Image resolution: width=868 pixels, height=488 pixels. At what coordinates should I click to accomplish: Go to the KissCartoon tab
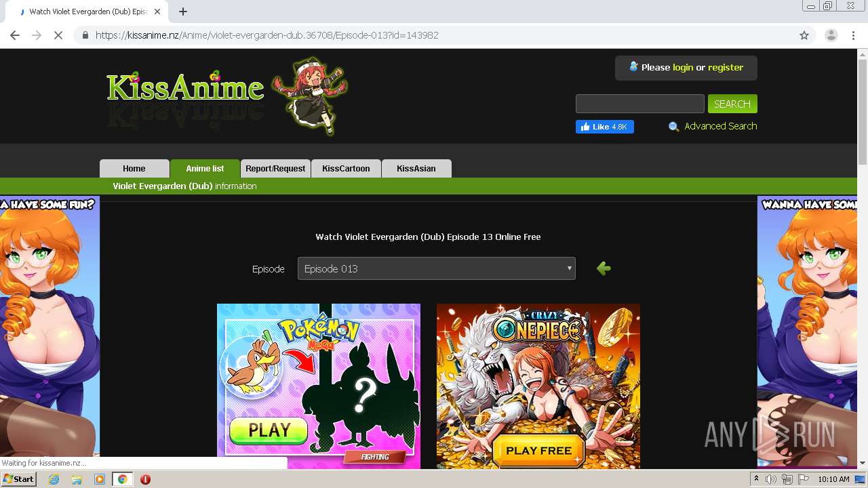(x=346, y=169)
